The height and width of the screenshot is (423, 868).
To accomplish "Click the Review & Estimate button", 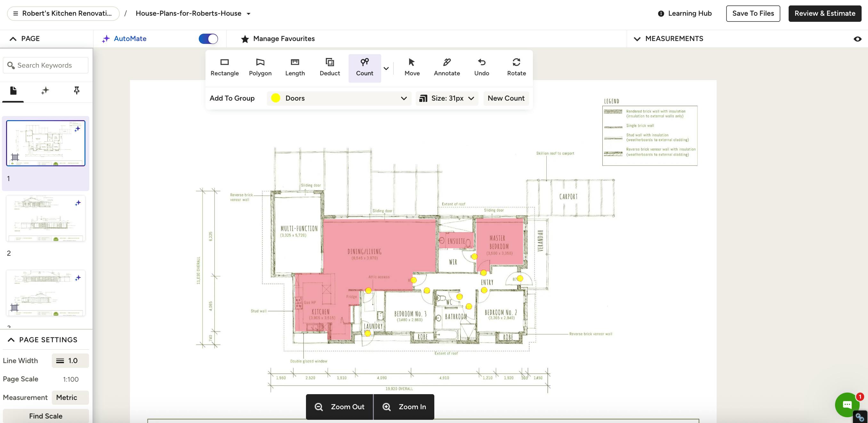I will [824, 13].
